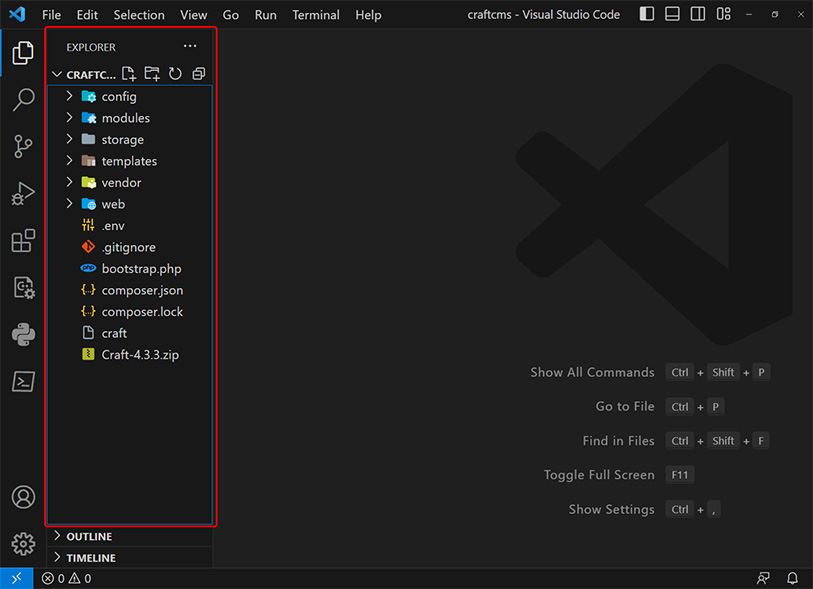Click the Find in Files hint text
813x589 pixels.
coord(618,441)
